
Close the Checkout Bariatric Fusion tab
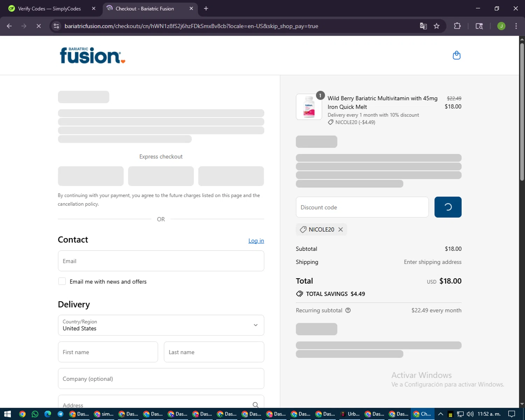tap(191, 8)
